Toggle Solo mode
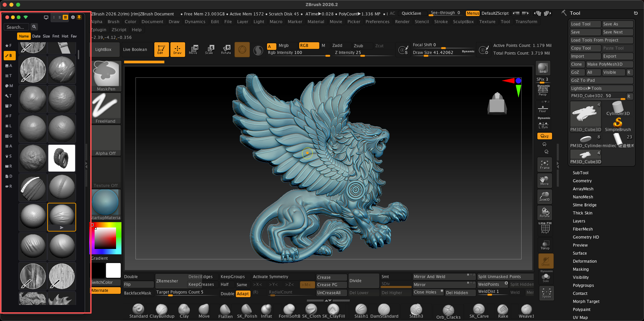Image resolution: width=644 pixels, height=321 pixels. [546, 278]
